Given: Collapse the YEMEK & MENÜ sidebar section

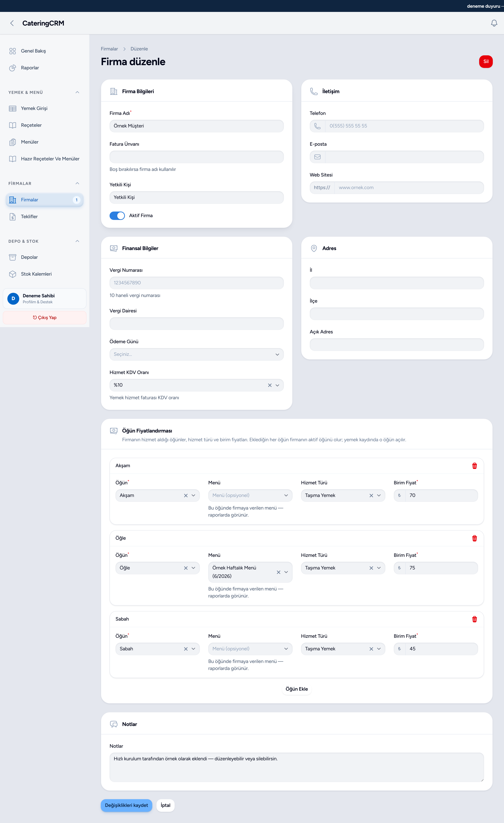Looking at the screenshot, I should tap(77, 92).
